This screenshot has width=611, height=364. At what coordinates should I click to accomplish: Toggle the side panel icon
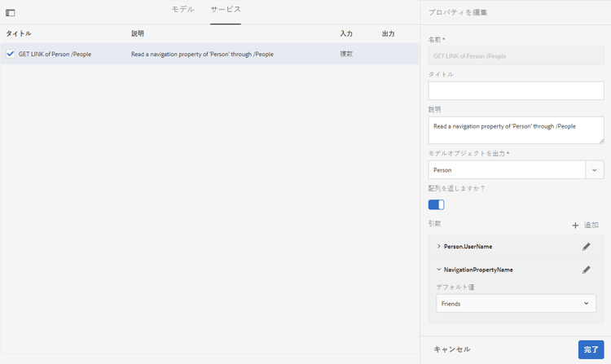pyautogui.click(x=11, y=13)
